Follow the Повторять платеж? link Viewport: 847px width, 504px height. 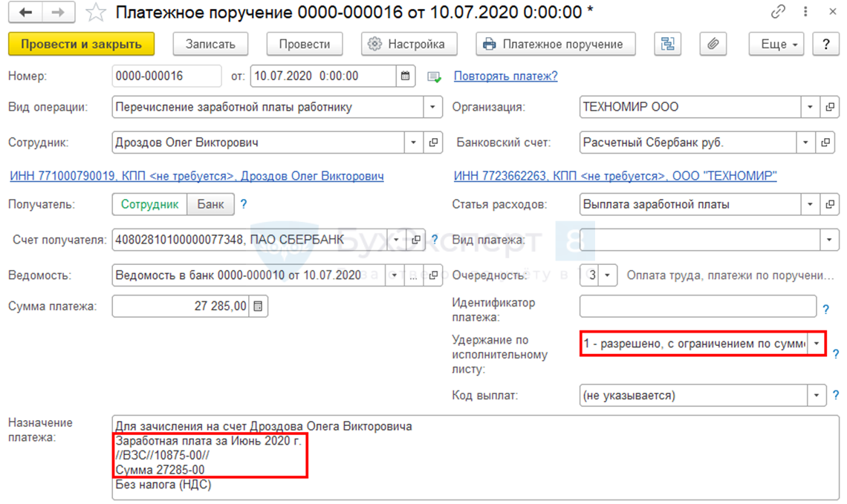[x=505, y=76]
